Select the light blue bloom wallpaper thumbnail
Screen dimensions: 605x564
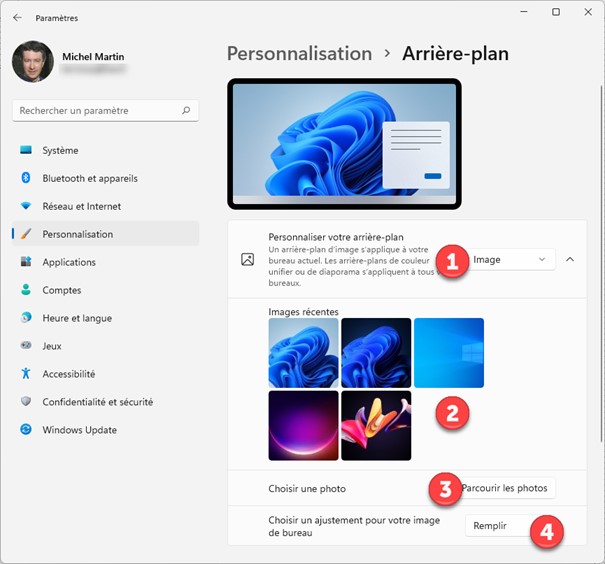(x=303, y=353)
